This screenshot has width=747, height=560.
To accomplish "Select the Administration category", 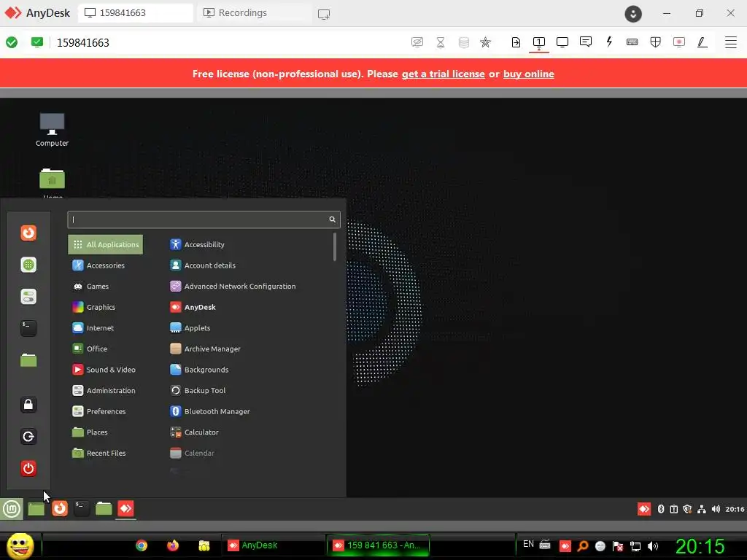I will click(104, 391).
